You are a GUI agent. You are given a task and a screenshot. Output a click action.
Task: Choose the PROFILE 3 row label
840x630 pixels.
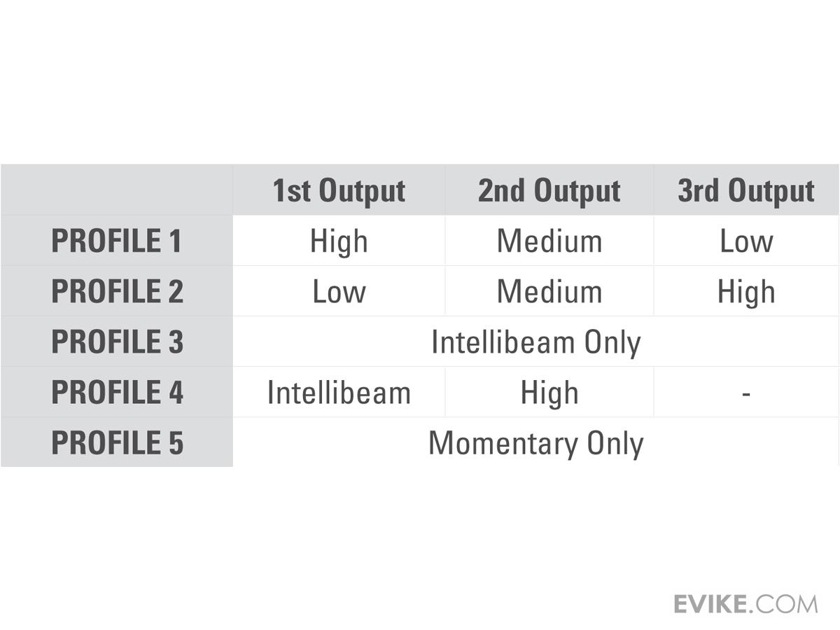117,342
